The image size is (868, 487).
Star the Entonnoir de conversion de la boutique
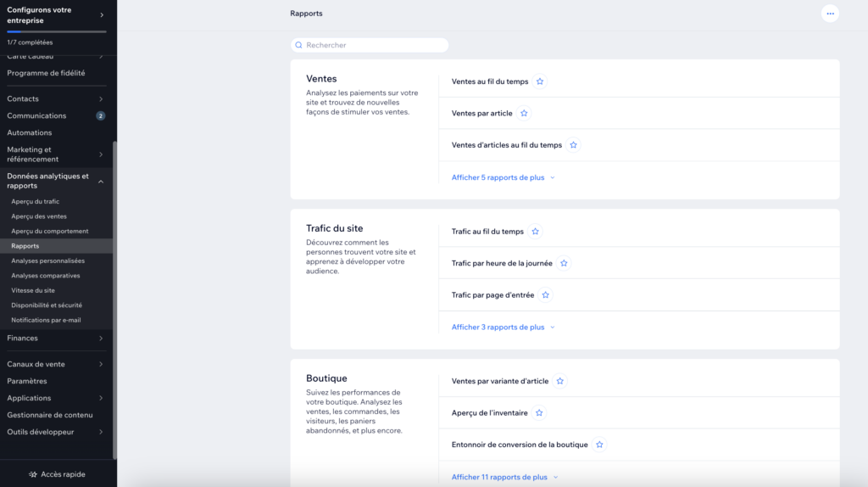tap(599, 445)
